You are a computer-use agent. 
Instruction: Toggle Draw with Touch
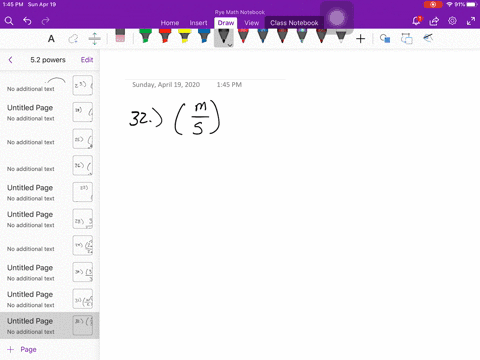[428, 38]
